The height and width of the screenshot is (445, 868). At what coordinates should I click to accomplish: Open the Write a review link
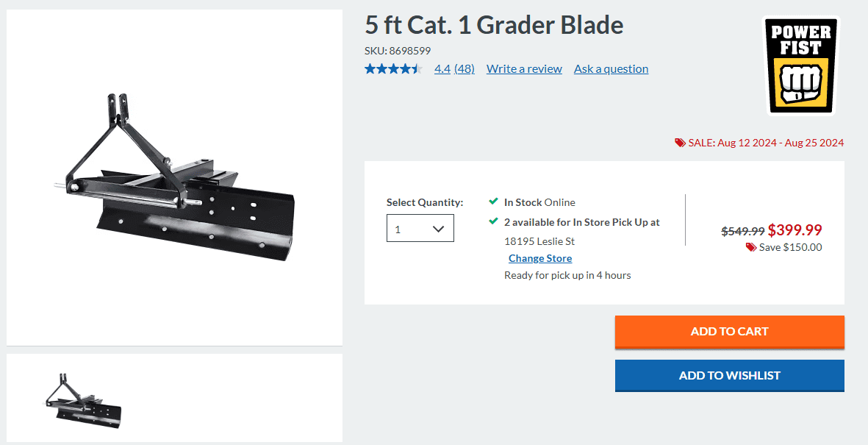coord(524,69)
